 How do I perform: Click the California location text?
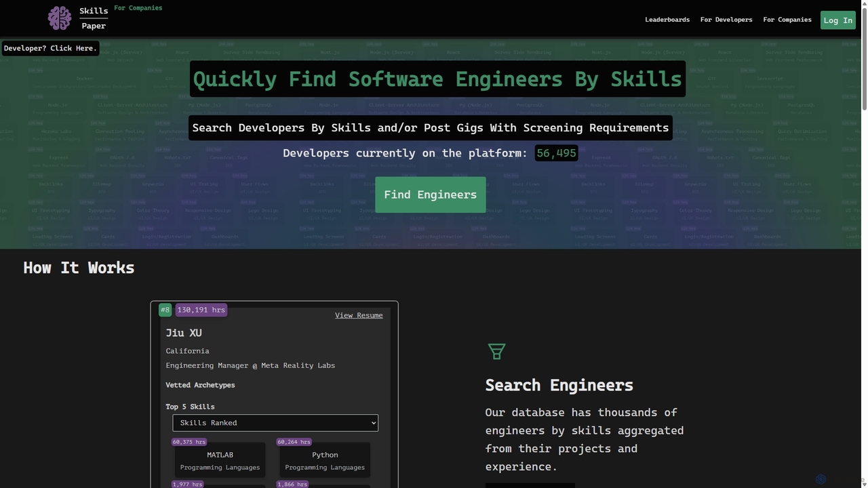(x=187, y=351)
